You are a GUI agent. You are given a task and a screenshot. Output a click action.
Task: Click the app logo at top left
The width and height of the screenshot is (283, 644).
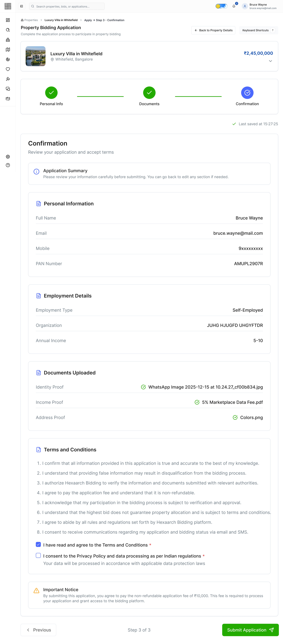pyautogui.click(x=8, y=6)
